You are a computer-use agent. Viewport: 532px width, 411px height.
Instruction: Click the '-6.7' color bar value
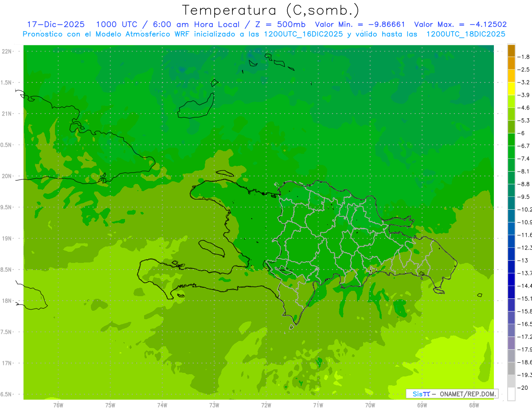(x=523, y=146)
